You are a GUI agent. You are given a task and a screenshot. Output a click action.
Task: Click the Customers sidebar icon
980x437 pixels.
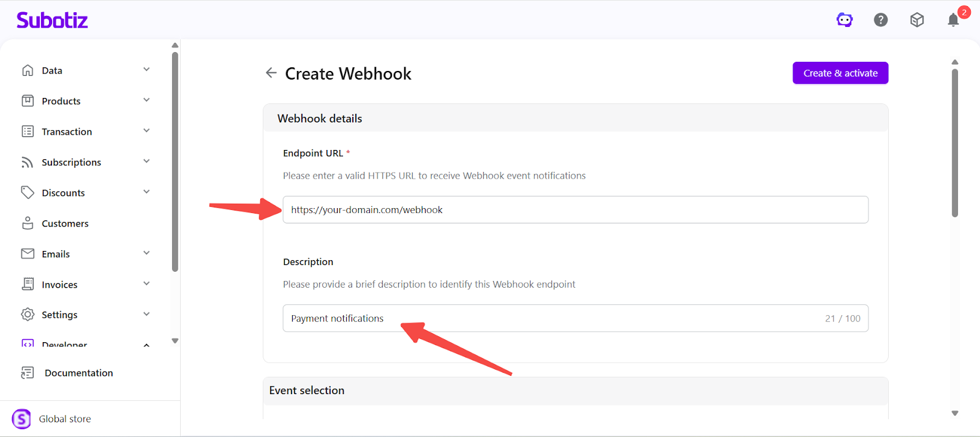(x=28, y=223)
